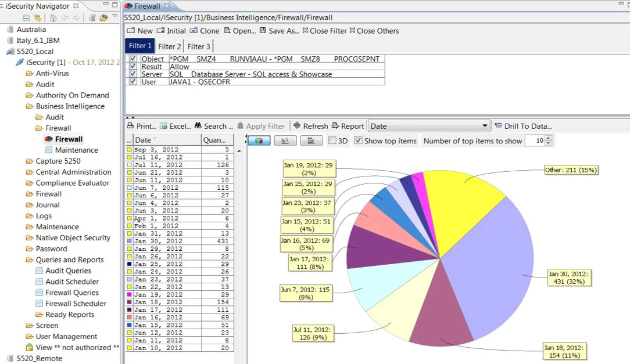Screen dimensions: 630x364
Task: Switch to the Filter 3 tab
Action: click(x=199, y=46)
